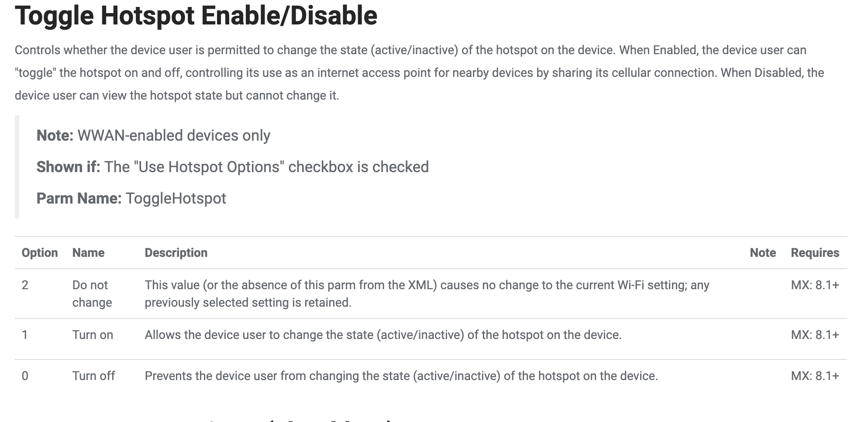Click "MX: 8.1+" in the Do not change row

click(x=815, y=285)
